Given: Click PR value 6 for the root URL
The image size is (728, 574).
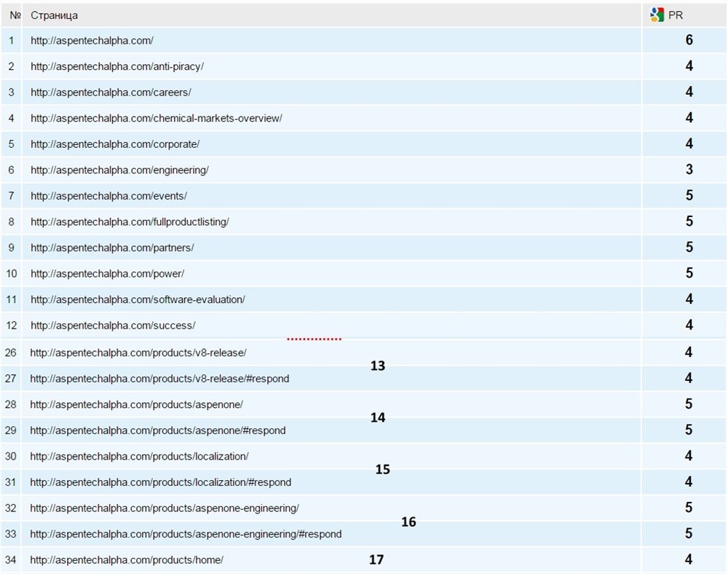Looking at the screenshot, I should 689,40.
